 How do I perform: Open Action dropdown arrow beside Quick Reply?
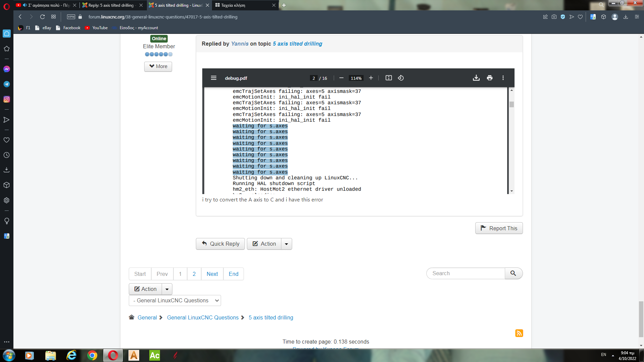tap(286, 244)
